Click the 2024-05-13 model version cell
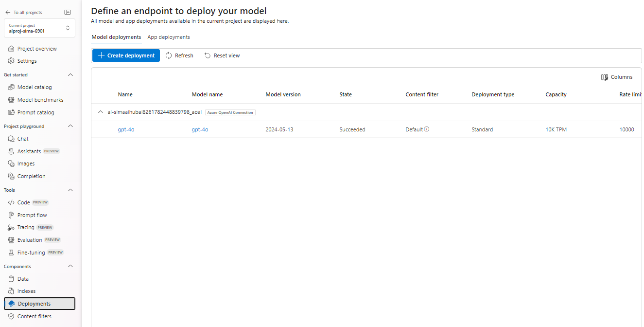The height and width of the screenshot is (327, 644). click(x=279, y=129)
